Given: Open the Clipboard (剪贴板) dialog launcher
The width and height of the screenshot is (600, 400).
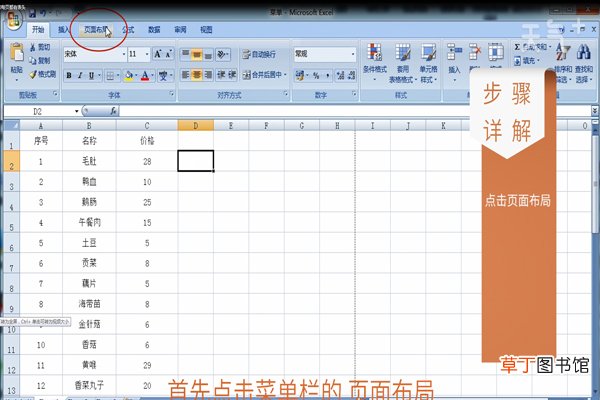Looking at the screenshot, I should tap(55, 94).
